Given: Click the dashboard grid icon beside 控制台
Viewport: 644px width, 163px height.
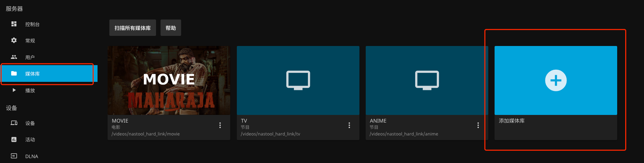Looking at the screenshot, I should [14, 24].
